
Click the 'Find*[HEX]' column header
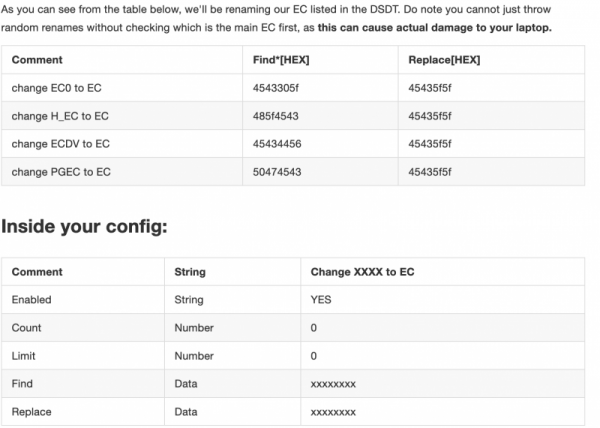click(x=281, y=60)
